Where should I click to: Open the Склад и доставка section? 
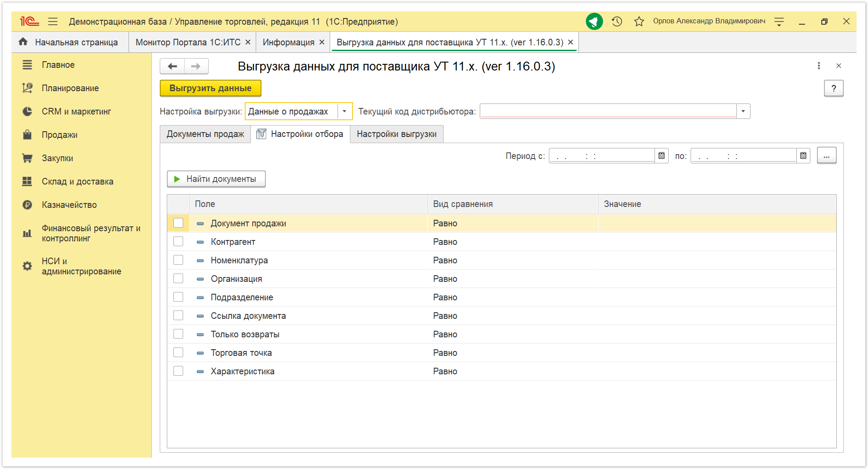pos(67,181)
